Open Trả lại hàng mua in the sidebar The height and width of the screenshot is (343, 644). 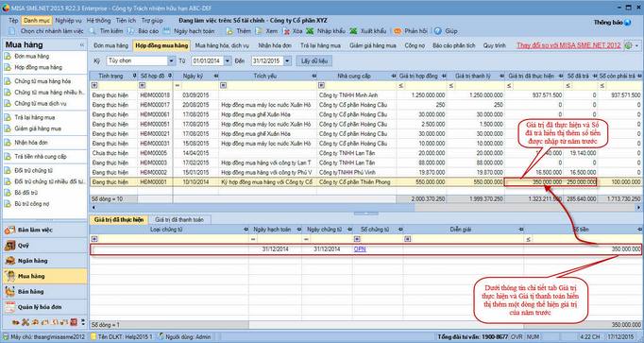[x=35, y=117]
